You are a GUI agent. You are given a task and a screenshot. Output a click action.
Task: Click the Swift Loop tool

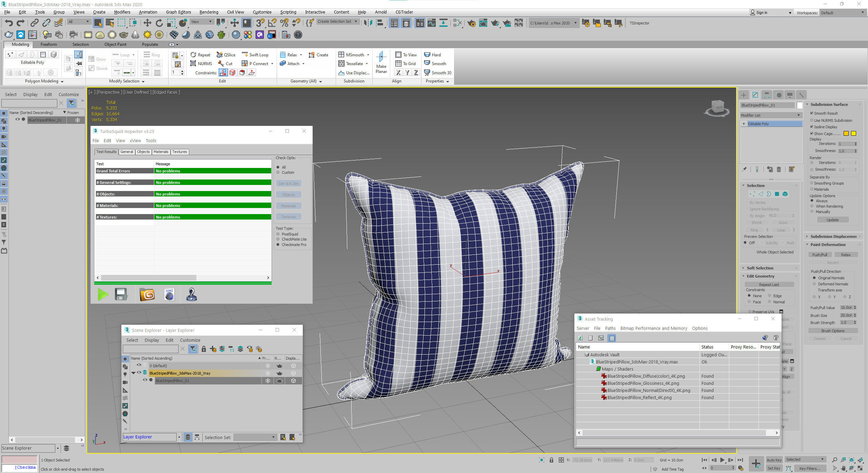tap(255, 55)
